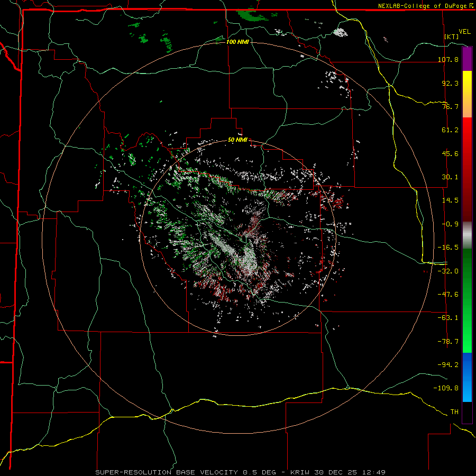The height and width of the screenshot is (476, 476).
Task: Click the green segment of velocity color bar
Action: coord(467,300)
